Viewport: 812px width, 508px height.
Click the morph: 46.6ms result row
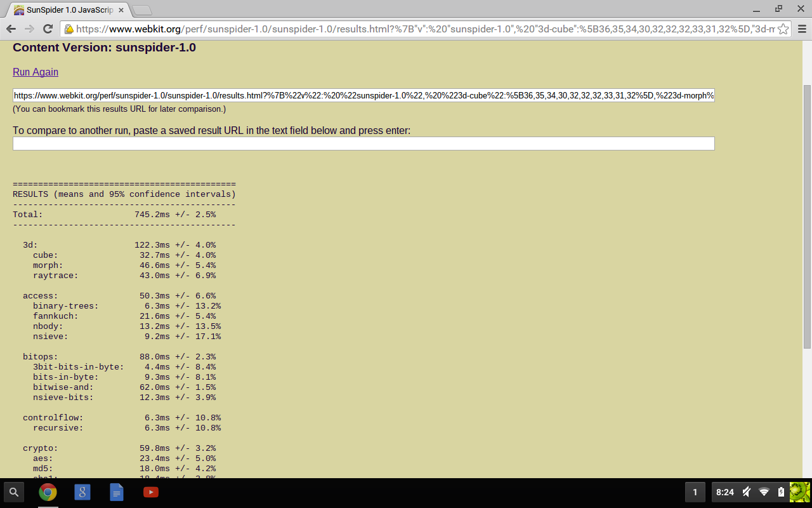124,265
